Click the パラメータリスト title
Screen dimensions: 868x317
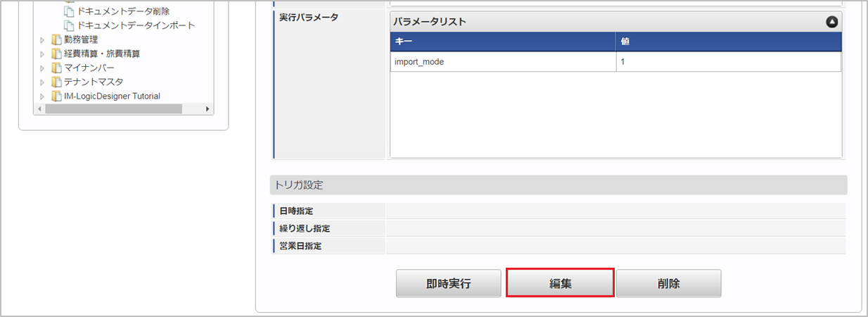(429, 22)
